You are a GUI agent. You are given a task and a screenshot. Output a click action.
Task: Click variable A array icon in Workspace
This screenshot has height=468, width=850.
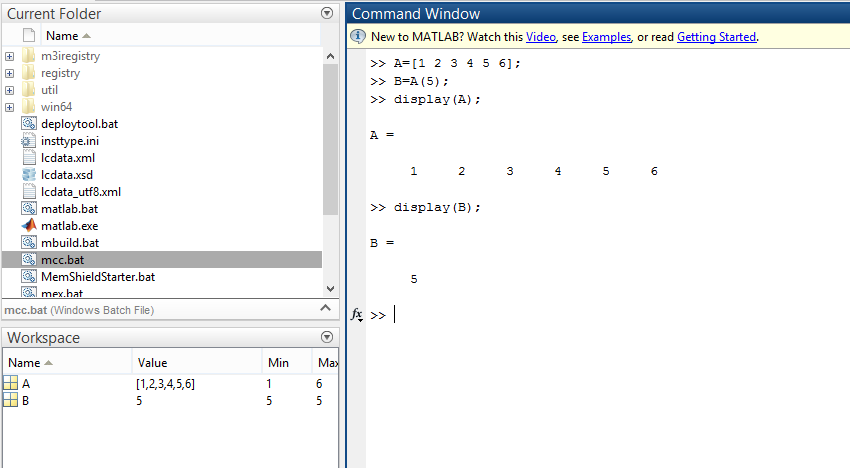(x=10, y=383)
